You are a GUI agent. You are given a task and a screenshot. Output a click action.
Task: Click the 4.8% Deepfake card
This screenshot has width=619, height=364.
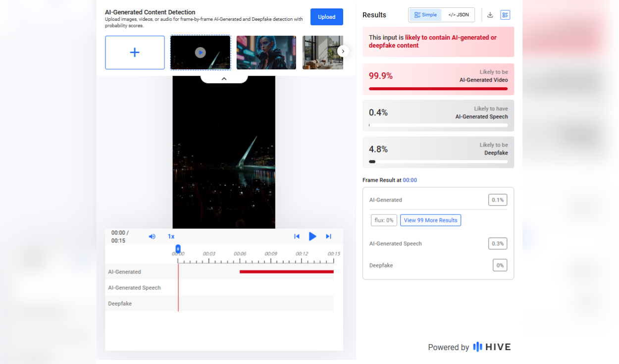tap(438, 152)
